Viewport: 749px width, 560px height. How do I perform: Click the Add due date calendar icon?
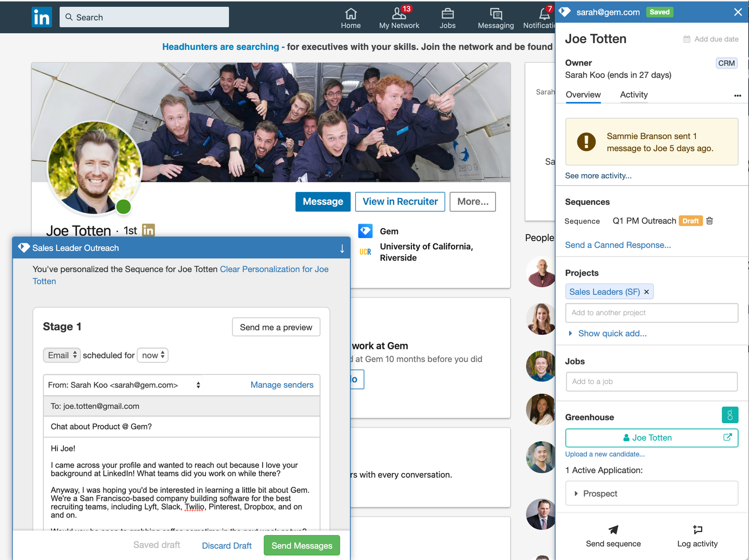(687, 39)
